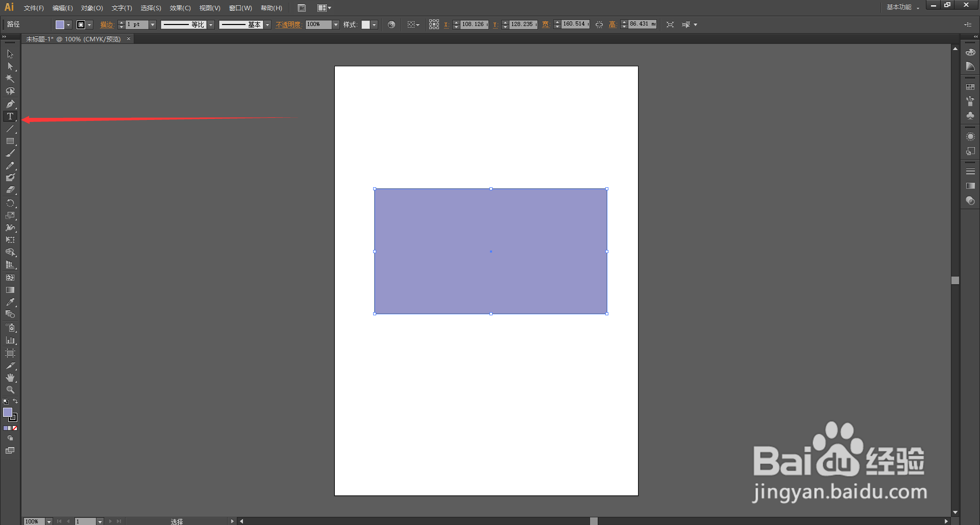
Task: Select the Scale tool
Action: (10, 215)
